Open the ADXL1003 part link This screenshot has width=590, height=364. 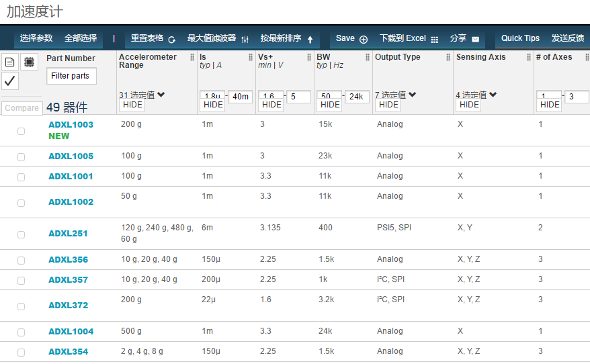coord(71,125)
